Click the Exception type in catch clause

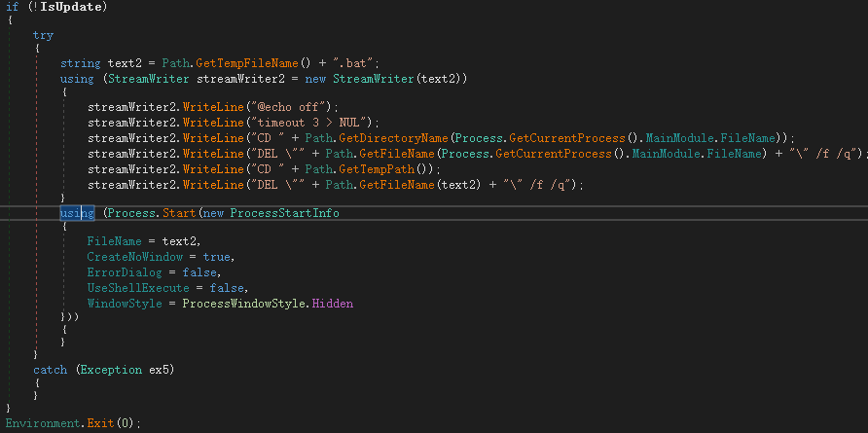(111, 370)
